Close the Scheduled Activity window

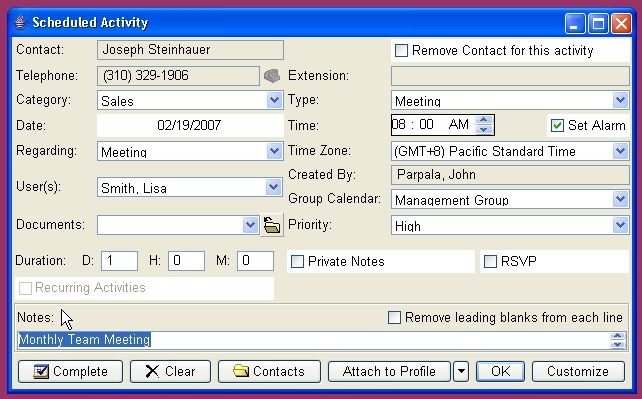[x=622, y=23]
